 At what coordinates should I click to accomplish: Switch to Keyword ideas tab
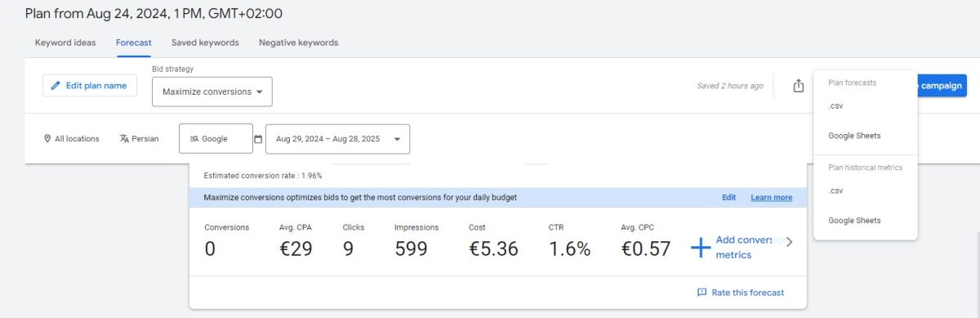[x=65, y=43]
